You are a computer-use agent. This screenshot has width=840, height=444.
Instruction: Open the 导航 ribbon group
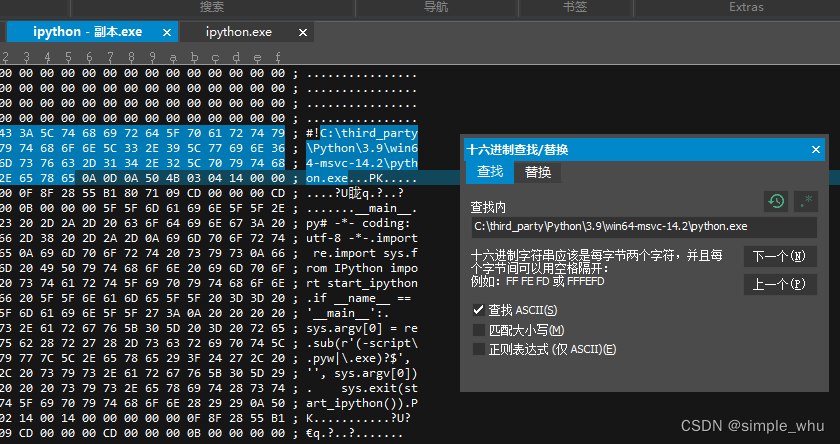(436, 7)
